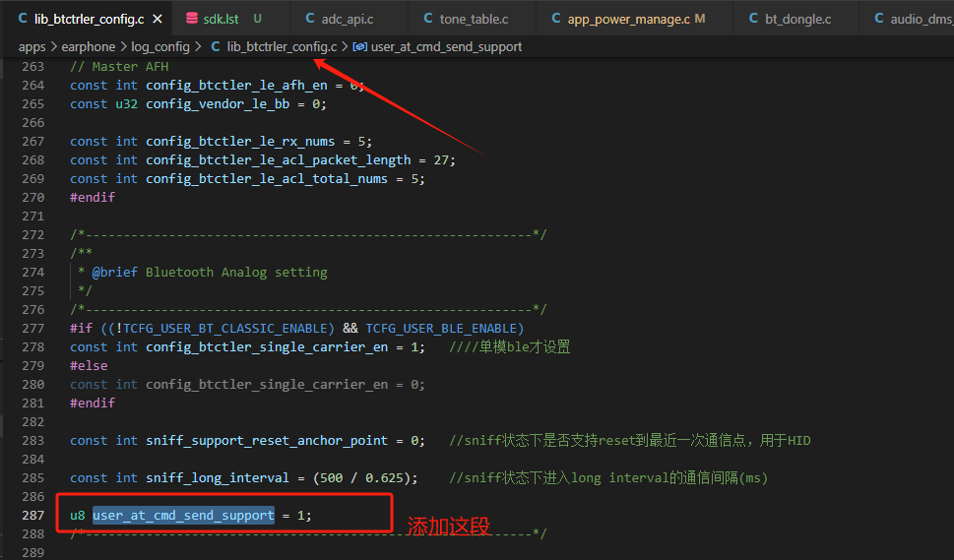
Task: Click line number 263 in gutter
Action: (32, 66)
